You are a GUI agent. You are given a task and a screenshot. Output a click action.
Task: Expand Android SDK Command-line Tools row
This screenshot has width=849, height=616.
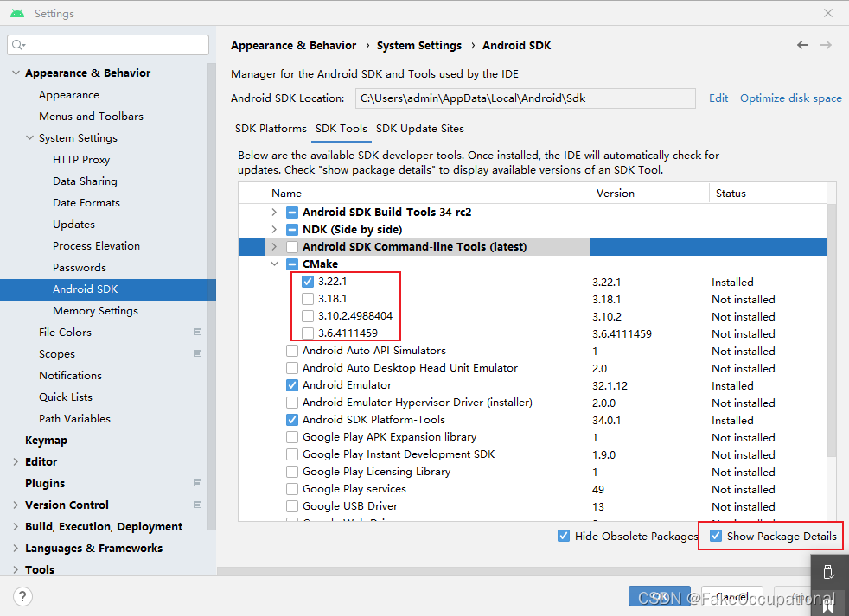tap(274, 247)
